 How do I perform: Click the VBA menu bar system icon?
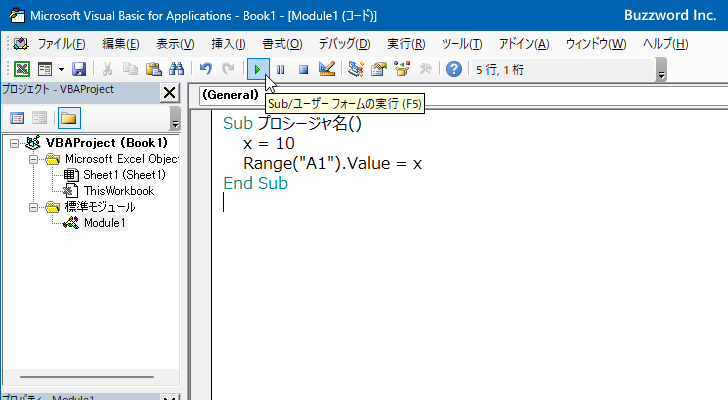21,44
